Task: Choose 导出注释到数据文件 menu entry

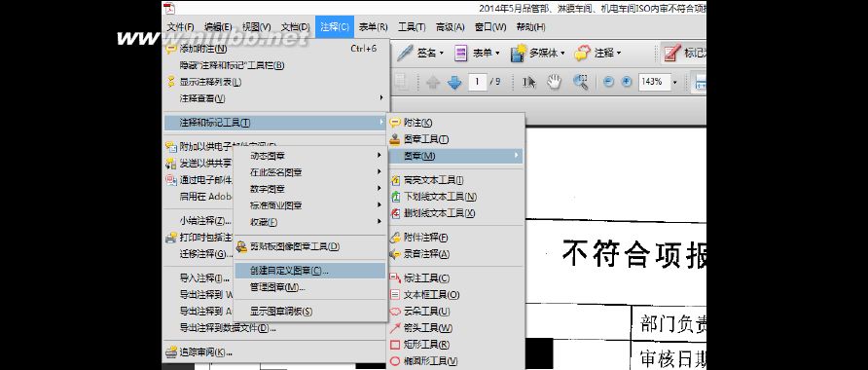Action: (x=228, y=327)
